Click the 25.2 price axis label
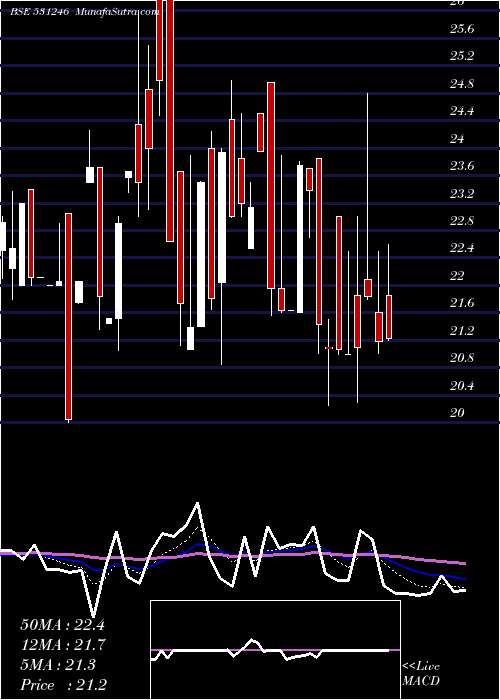This screenshot has width=500, height=700. [462, 56]
